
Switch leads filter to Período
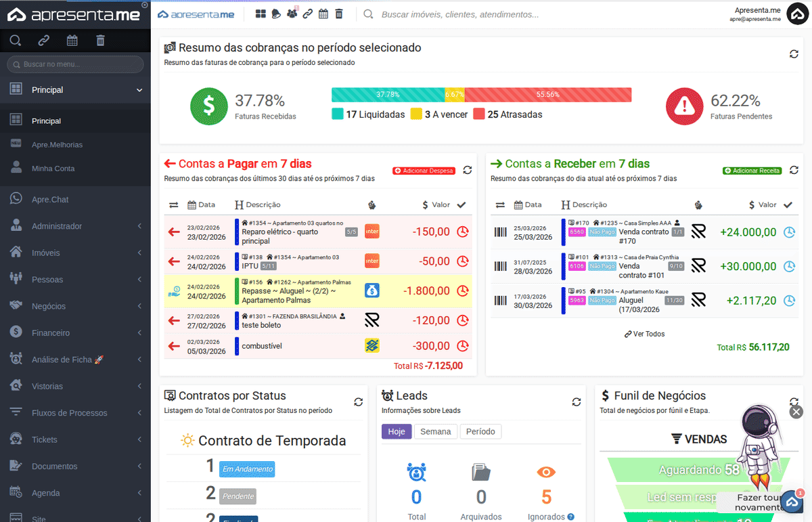point(480,431)
